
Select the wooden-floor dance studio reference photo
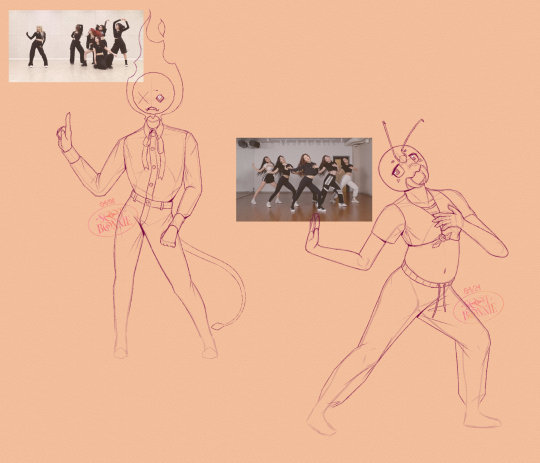[304, 179]
